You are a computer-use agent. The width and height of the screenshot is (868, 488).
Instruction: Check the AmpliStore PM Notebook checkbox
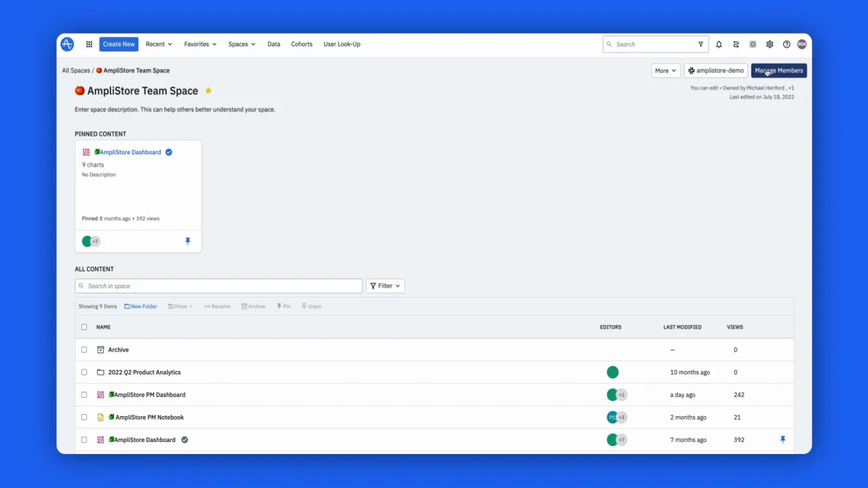(x=84, y=418)
